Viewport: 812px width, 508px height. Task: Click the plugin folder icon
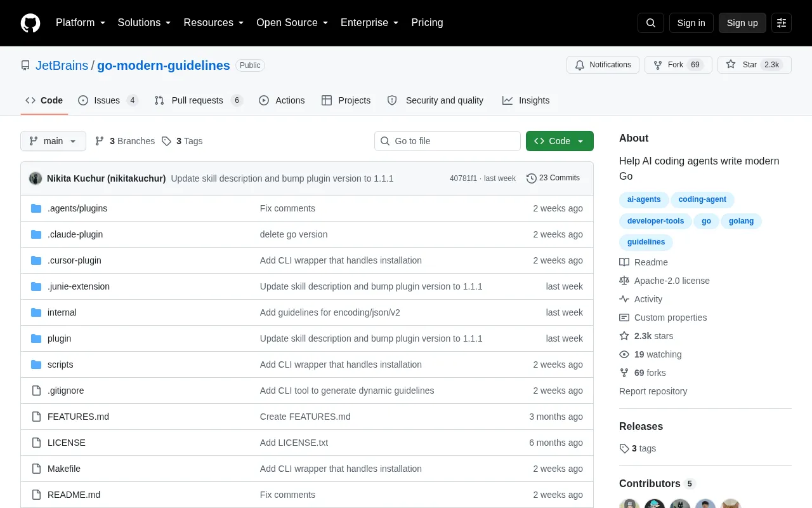(36, 338)
